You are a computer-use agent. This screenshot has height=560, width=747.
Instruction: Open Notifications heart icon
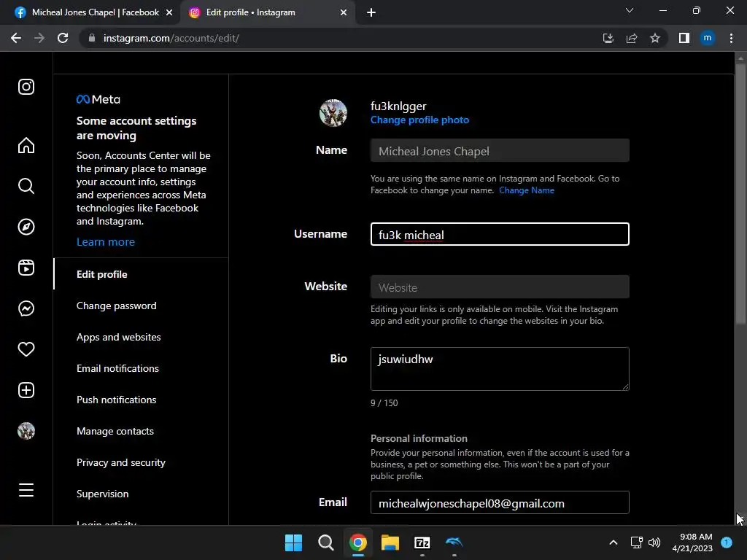click(26, 349)
